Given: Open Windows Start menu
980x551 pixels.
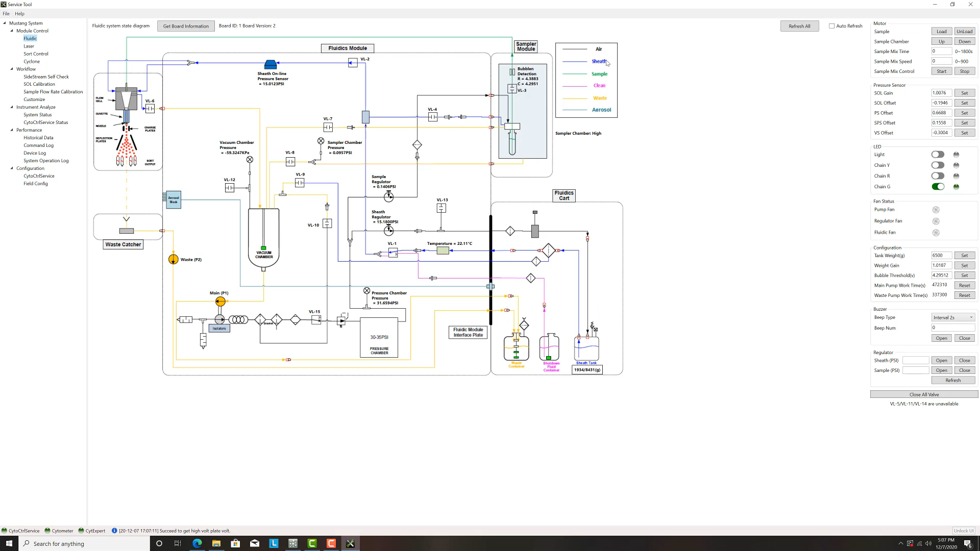Looking at the screenshot, I should click(x=9, y=543).
